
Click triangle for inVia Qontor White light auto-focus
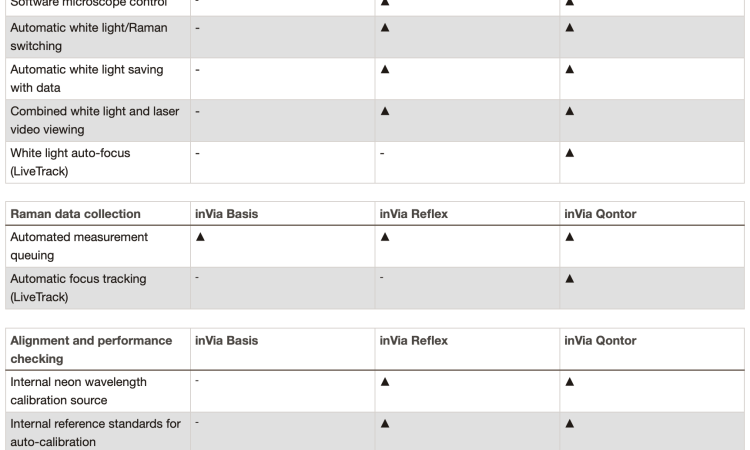569,153
